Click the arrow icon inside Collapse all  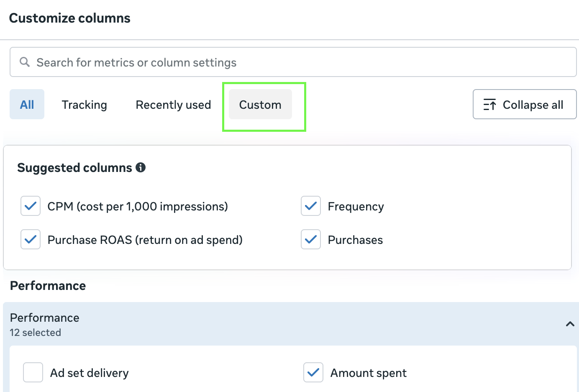[x=489, y=105]
